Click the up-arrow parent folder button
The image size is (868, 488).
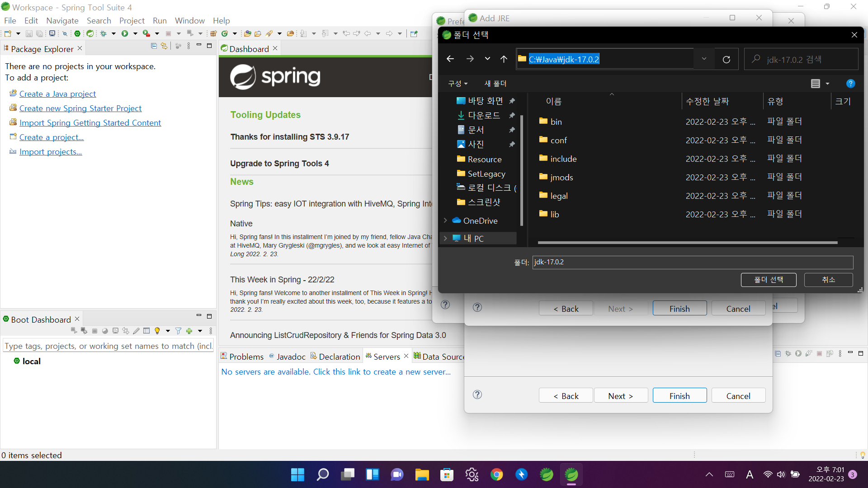point(504,59)
